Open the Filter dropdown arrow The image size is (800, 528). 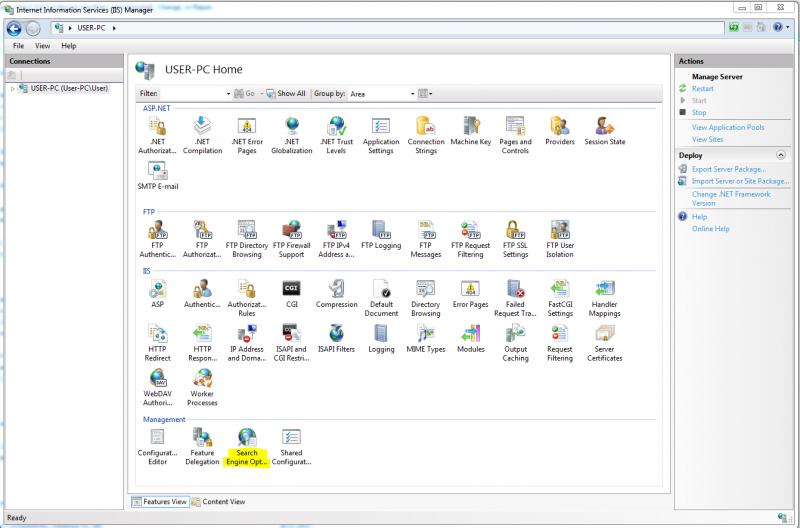pos(228,94)
